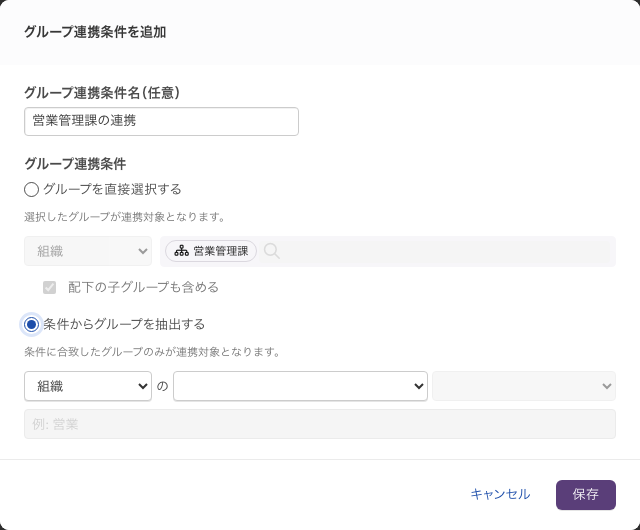Select the 条件からグループを抽出する radio button
Image resolution: width=640 pixels, height=530 pixels.
31,325
